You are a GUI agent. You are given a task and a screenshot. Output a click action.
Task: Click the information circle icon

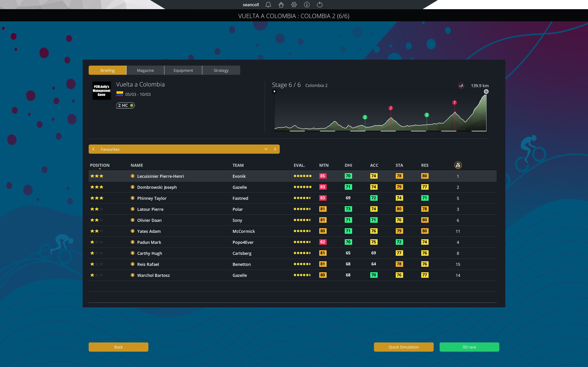click(x=307, y=5)
